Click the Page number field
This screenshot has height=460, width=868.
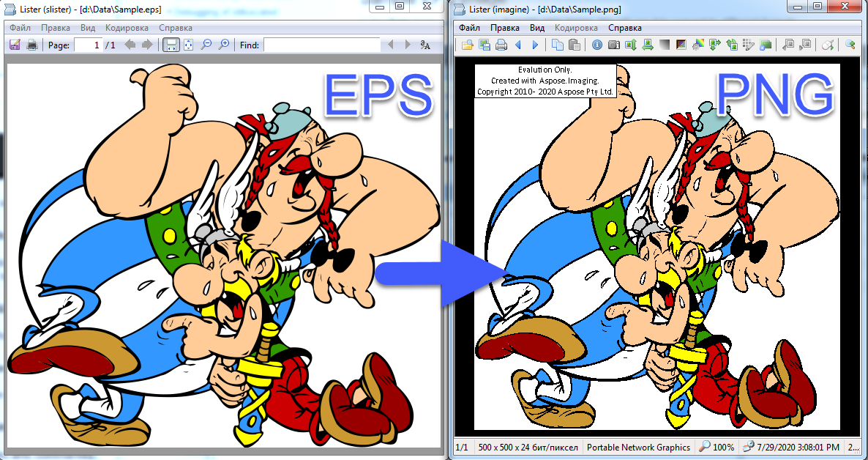(89, 45)
